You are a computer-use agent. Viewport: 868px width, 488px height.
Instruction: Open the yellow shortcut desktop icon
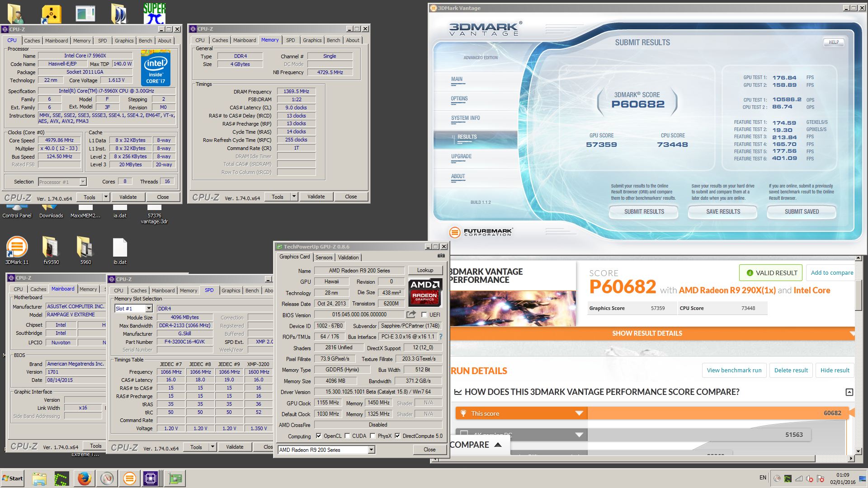(x=51, y=14)
